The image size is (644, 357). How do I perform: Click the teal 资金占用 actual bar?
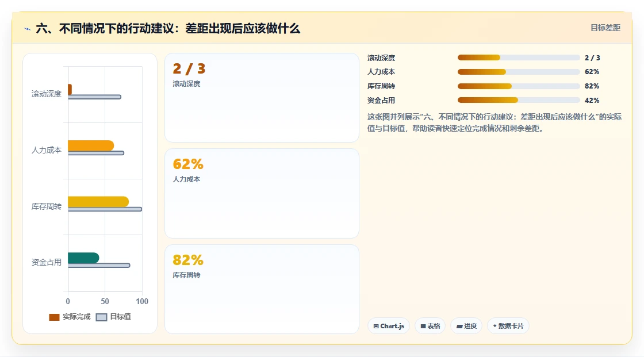point(83,258)
